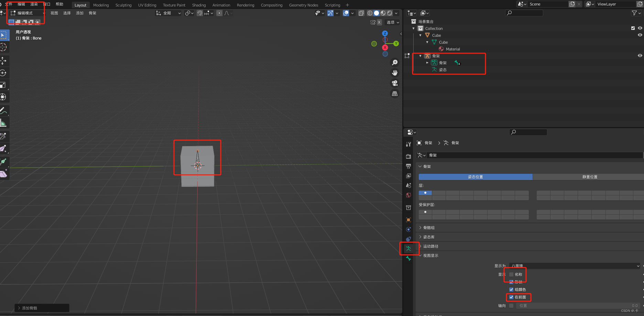Open the Object Constraints properties tab
The image size is (644, 316).
(x=408, y=239)
